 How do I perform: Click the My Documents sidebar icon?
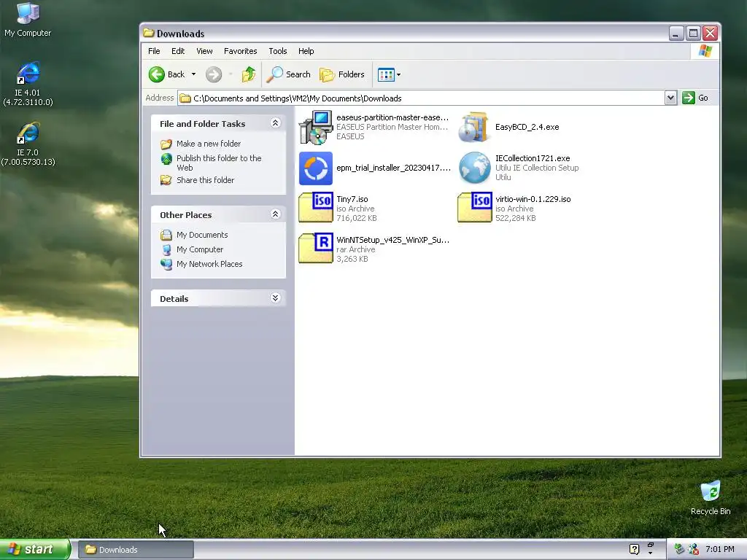(x=166, y=235)
